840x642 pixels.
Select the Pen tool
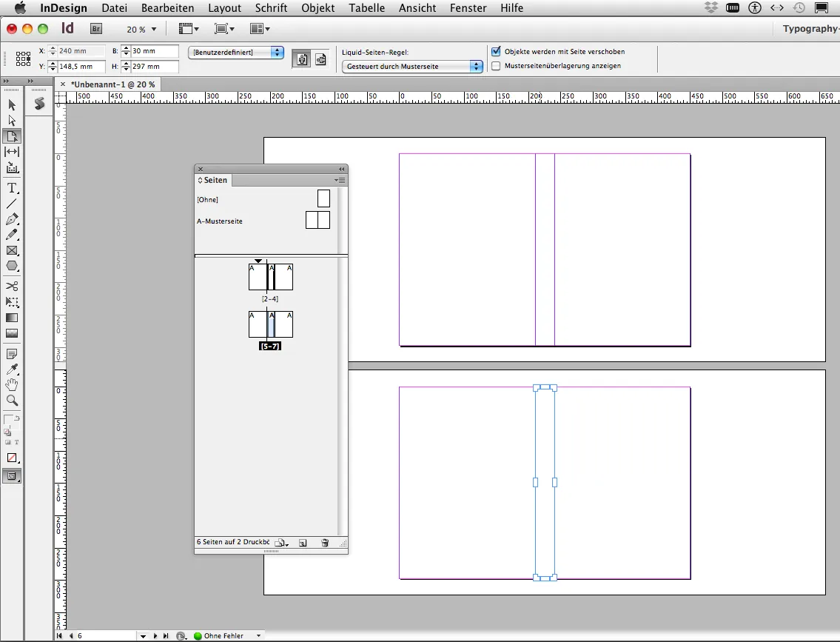[11, 219]
